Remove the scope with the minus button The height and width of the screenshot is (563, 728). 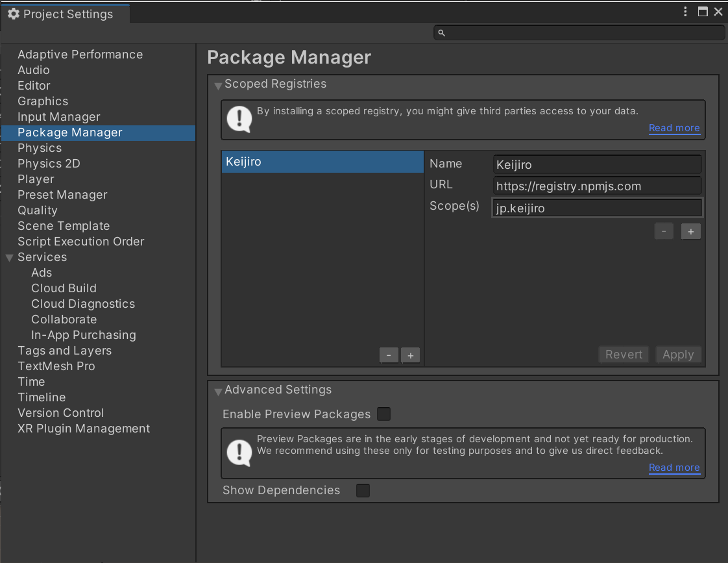664,231
